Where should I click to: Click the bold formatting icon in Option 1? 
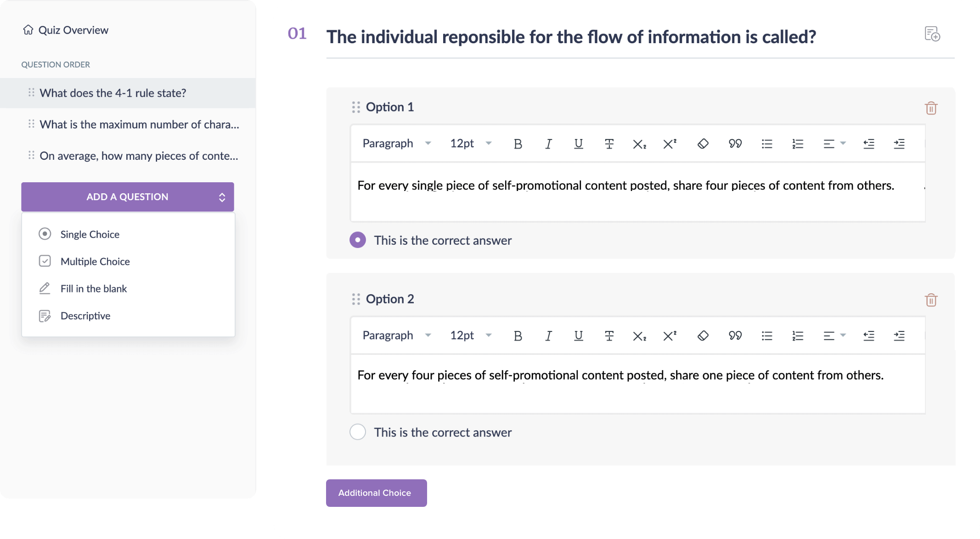coord(518,144)
